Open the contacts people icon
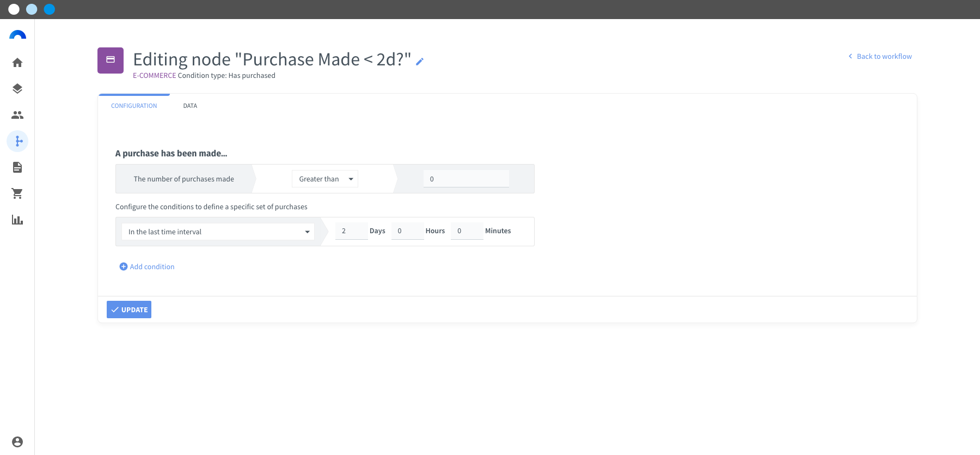The width and height of the screenshot is (980, 455). coord(17,115)
